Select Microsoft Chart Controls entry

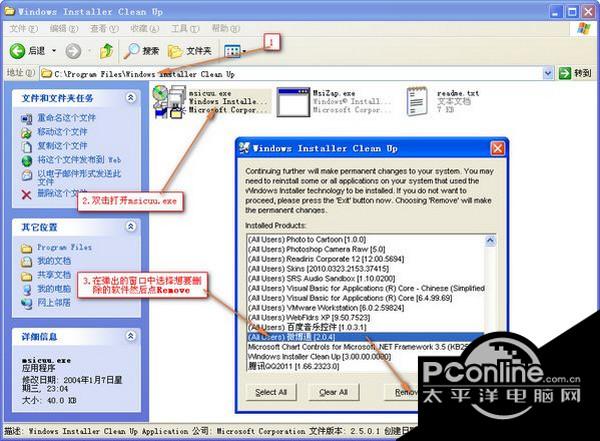coord(357,347)
